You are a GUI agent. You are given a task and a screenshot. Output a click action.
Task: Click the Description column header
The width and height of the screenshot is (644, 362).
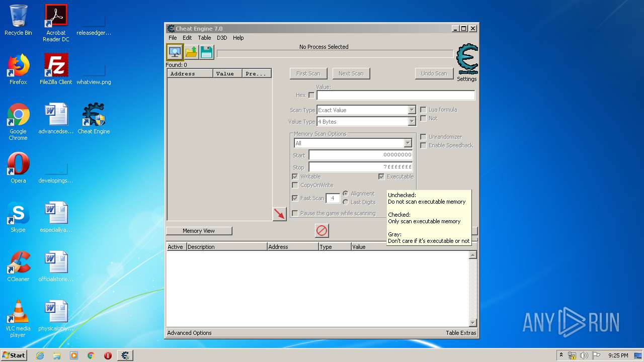(x=227, y=247)
